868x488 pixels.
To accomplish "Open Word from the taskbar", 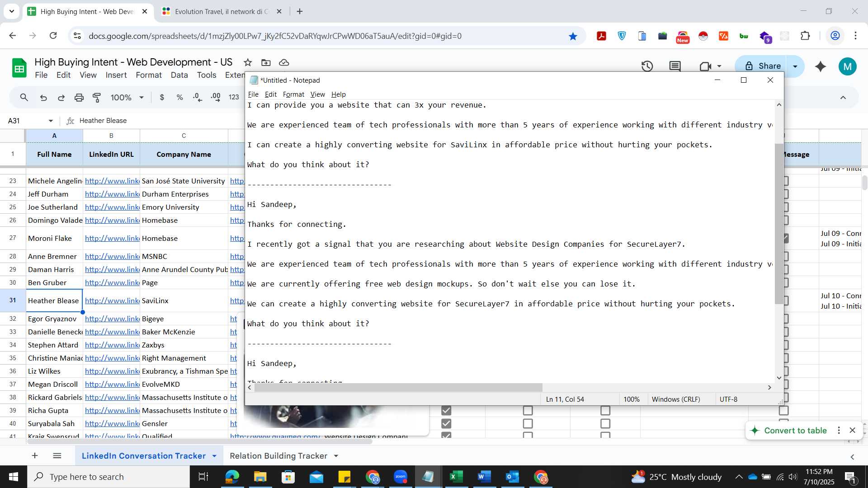I will coord(484,477).
